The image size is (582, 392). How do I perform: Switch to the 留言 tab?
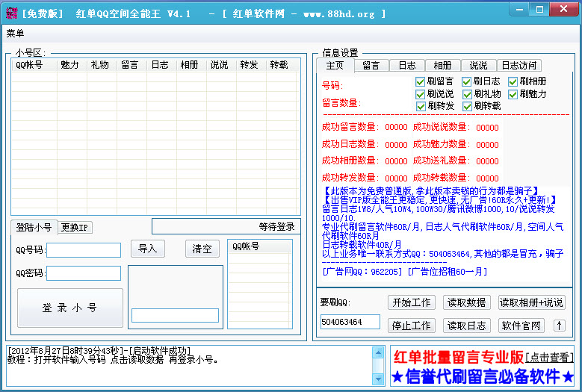371,66
